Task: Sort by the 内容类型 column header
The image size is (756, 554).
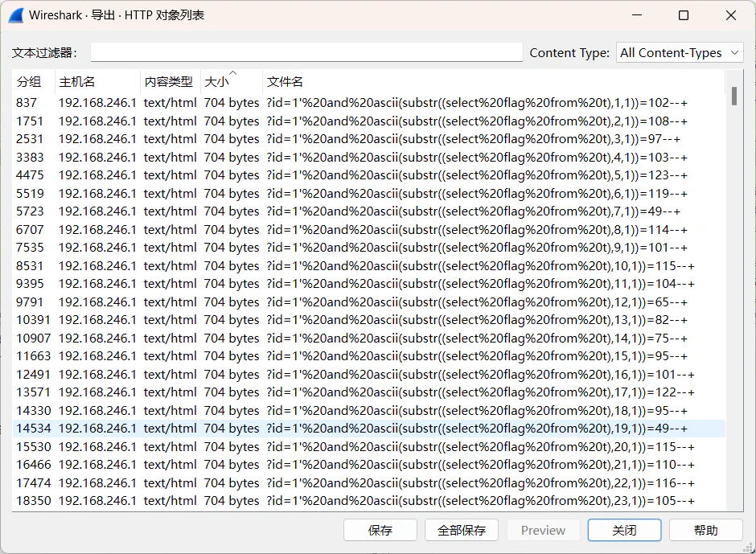Action: tap(171, 81)
